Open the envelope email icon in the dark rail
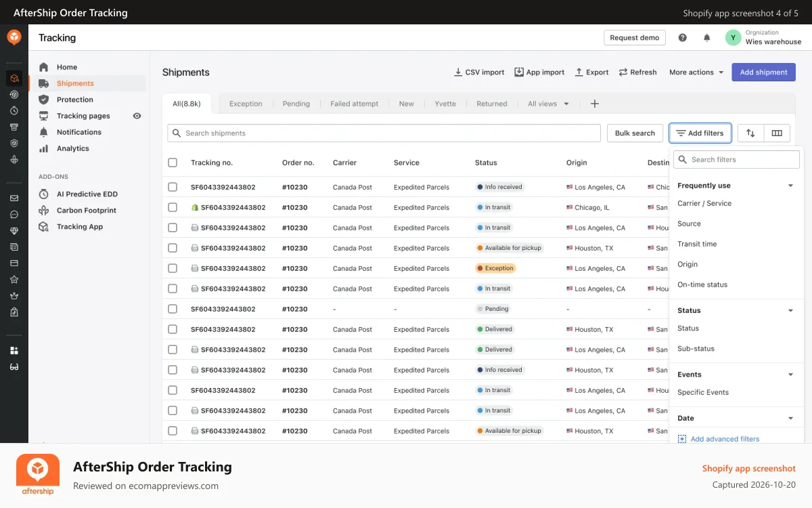This screenshot has width=812, height=508. tap(14, 198)
